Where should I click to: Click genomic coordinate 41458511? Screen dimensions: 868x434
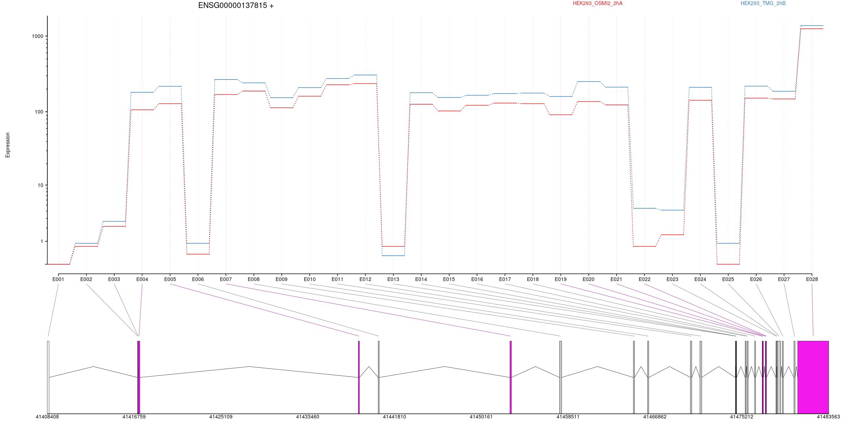pos(568,417)
